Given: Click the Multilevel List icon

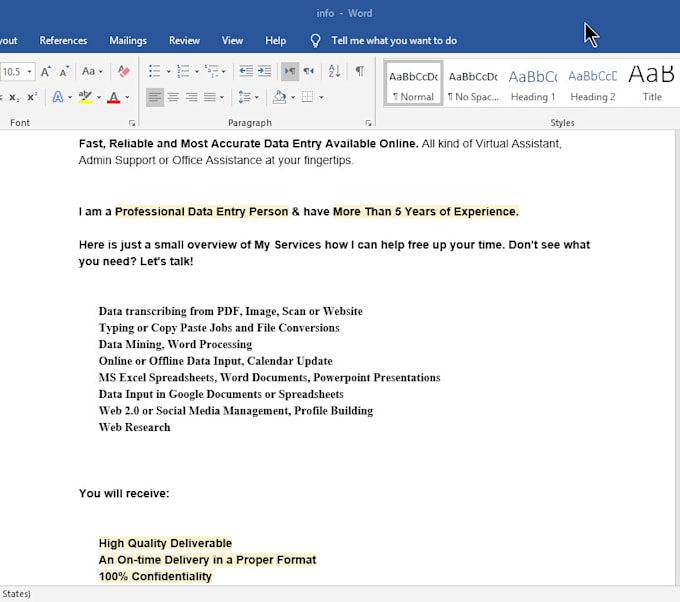Looking at the screenshot, I should click(212, 71).
